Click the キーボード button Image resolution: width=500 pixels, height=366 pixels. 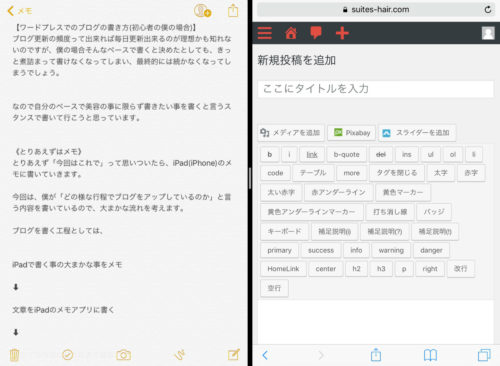click(x=284, y=231)
